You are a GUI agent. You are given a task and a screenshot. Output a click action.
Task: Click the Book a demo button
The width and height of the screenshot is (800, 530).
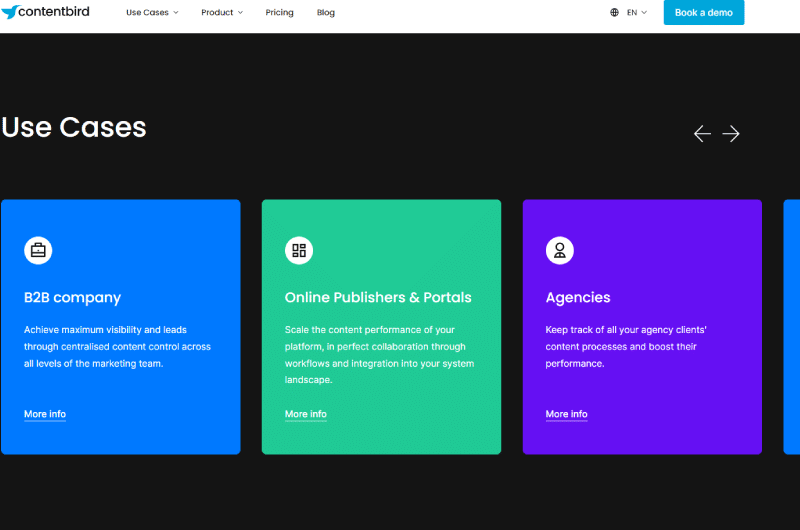[704, 13]
